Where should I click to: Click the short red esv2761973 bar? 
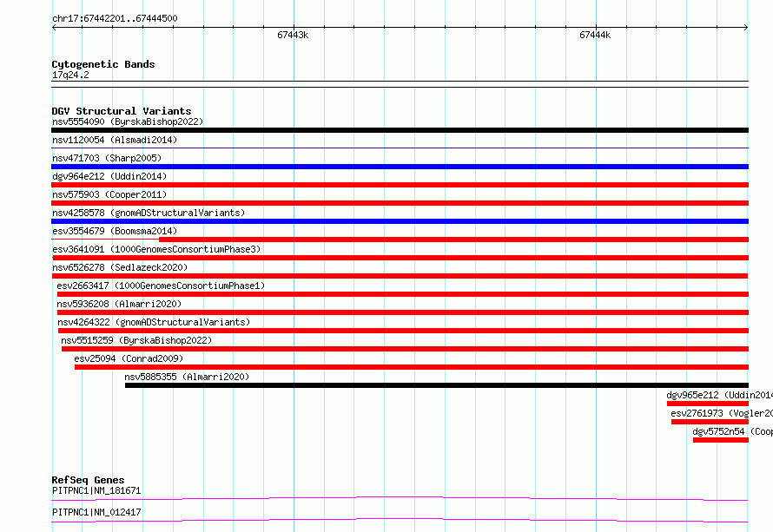pyautogui.click(x=710, y=422)
